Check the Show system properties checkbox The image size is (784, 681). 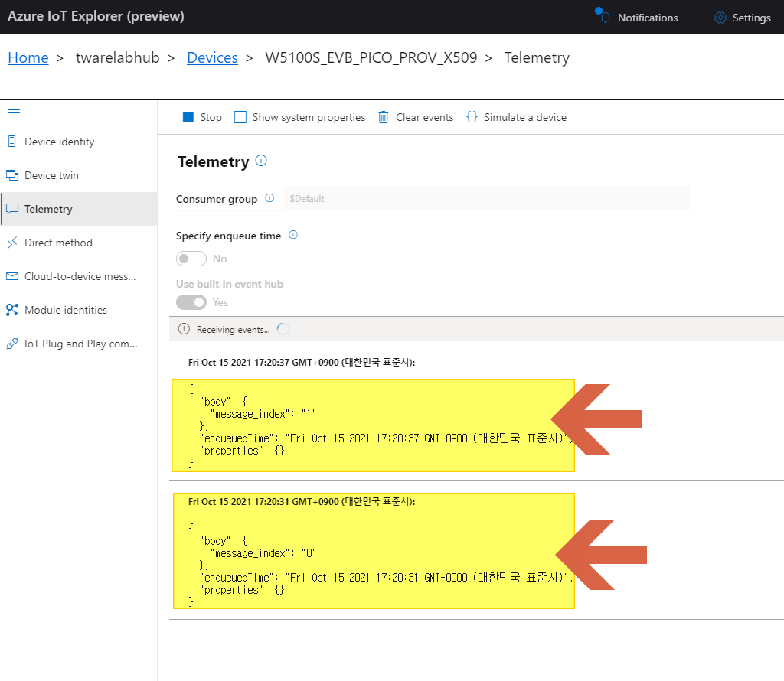tap(240, 117)
